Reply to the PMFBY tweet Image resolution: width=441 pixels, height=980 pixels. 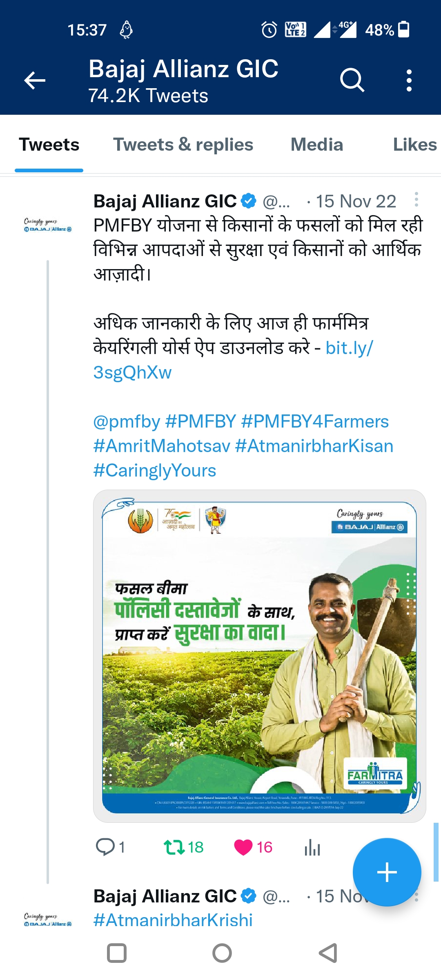105,847
